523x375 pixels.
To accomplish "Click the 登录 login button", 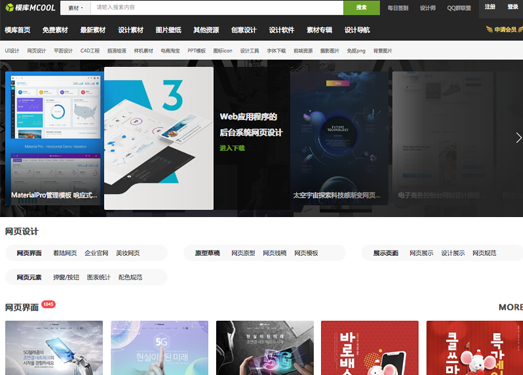I will click(x=513, y=7).
